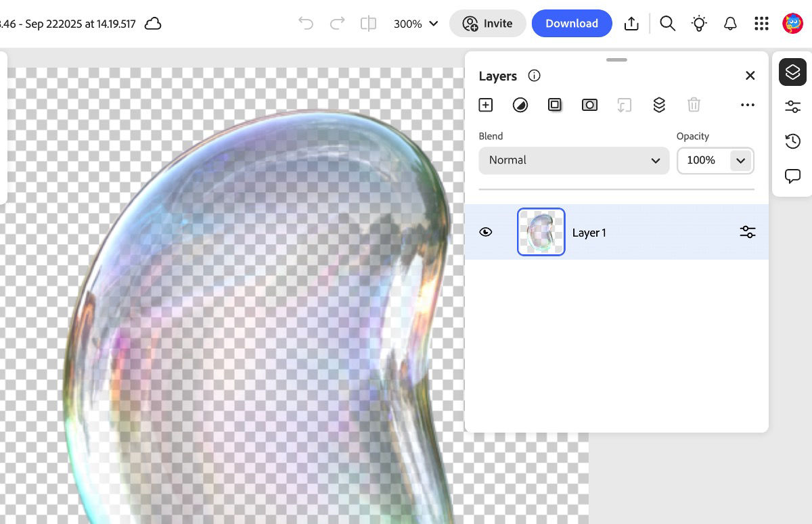812x524 pixels.
Task: Open the adjustments sliders sidebar icon
Action: pos(792,107)
